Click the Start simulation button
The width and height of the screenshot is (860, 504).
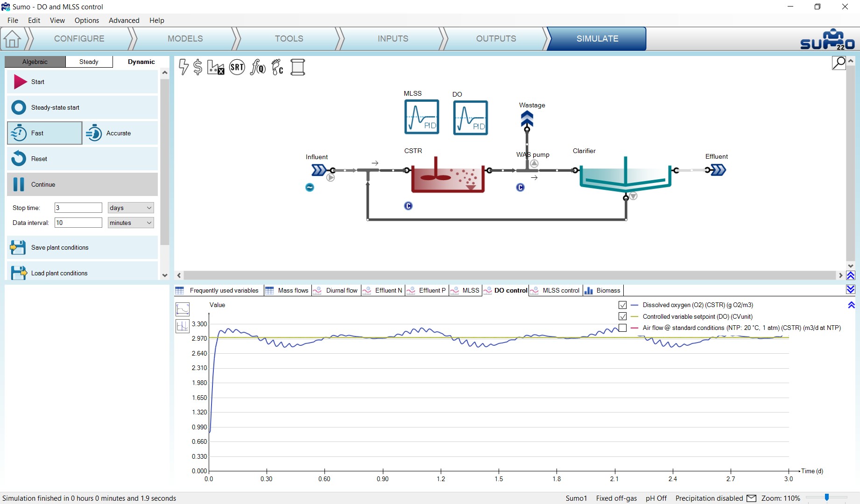82,82
